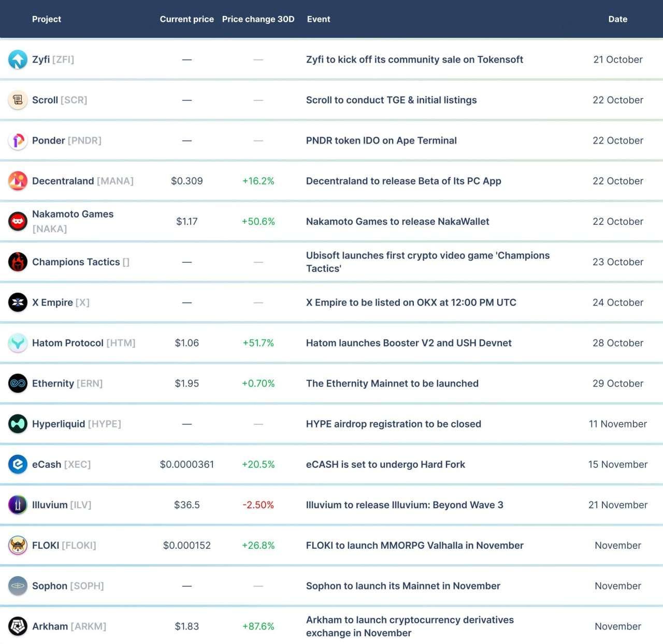
Task: Click Hatom Protocol's +51.7% price change
Action: click(x=258, y=343)
